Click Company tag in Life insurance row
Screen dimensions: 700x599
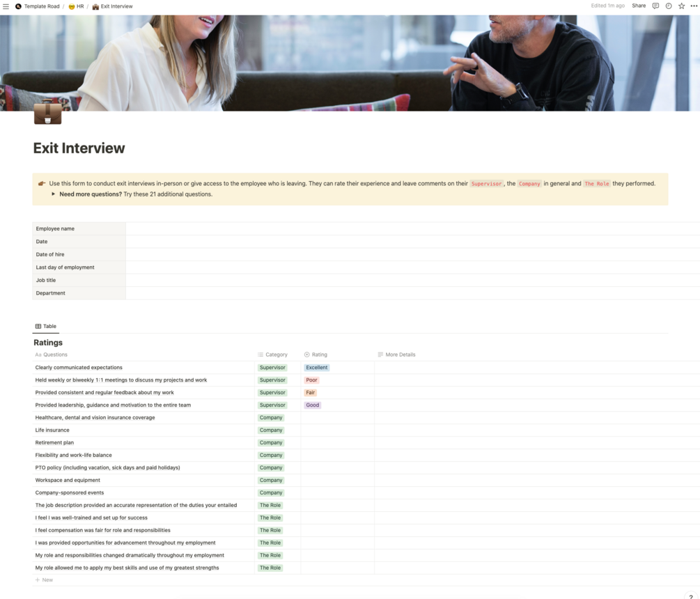pos(271,430)
